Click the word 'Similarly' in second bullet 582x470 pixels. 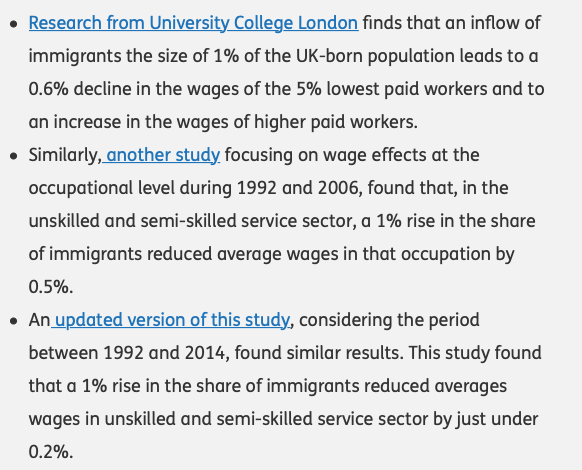point(63,155)
